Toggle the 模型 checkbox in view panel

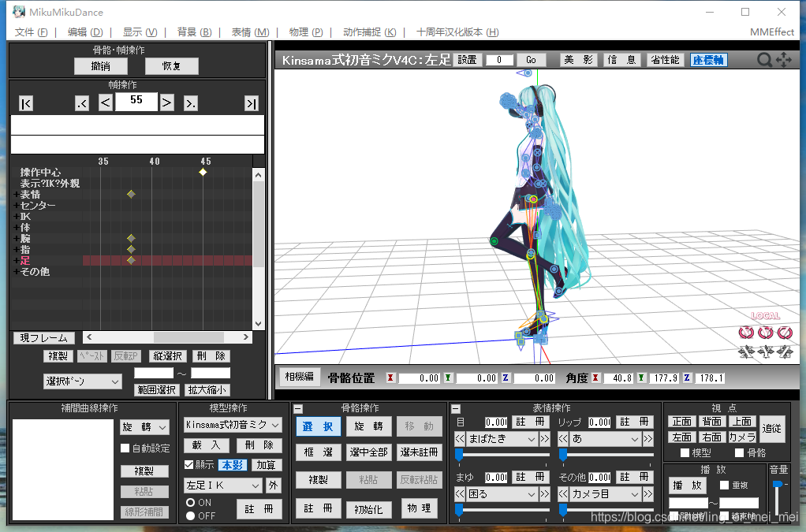pyautogui.click(x=685, y=453)
